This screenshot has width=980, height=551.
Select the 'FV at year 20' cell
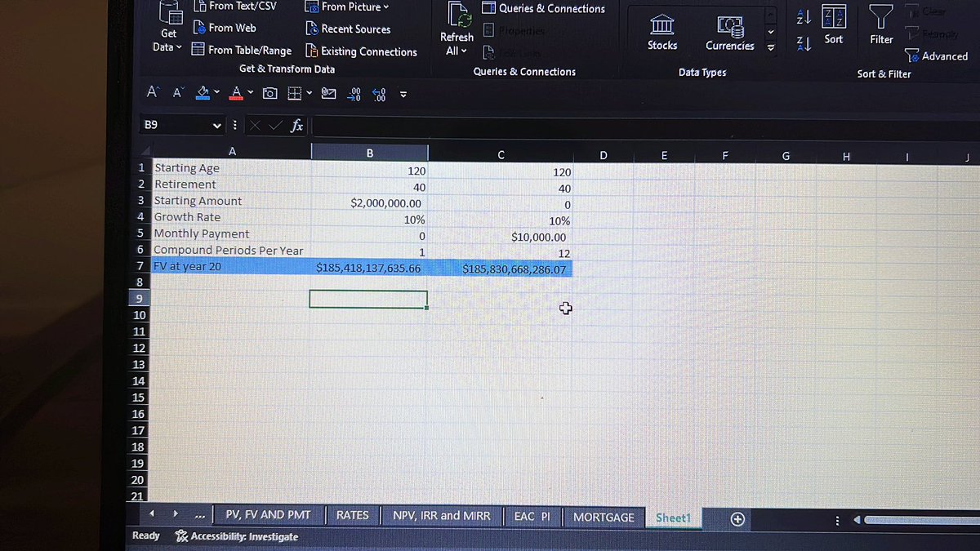[230, 266]
